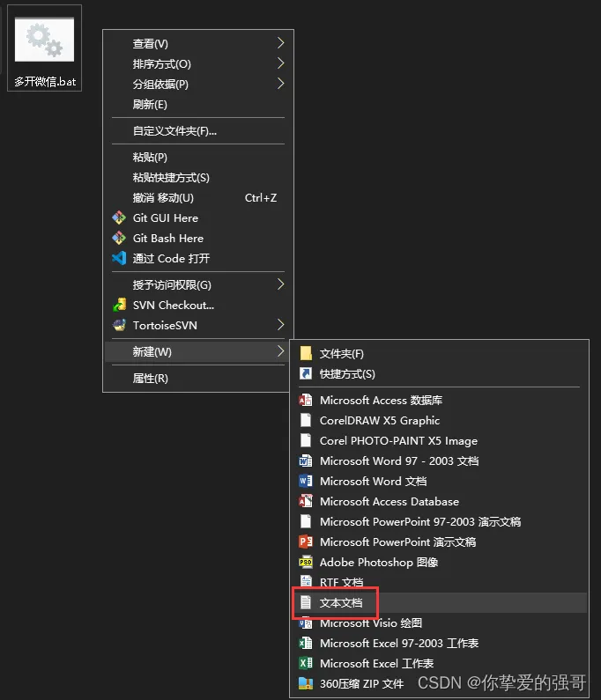
Task: Click the Git GUI Here label
Action: [166, 217]
